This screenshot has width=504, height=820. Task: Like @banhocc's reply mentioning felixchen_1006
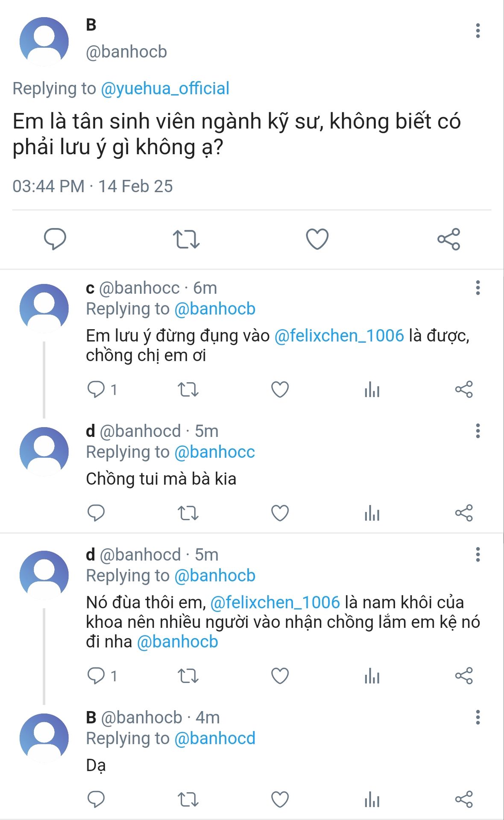[280, 389]
